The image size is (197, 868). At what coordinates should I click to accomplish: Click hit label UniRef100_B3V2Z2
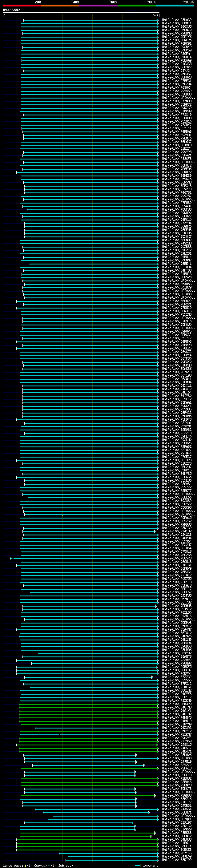(176, 765)
